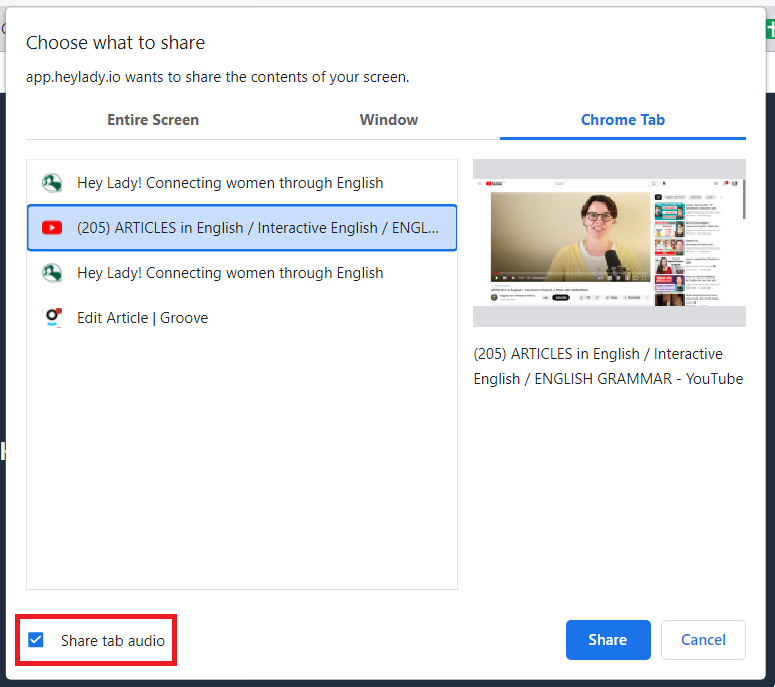Click the Hey Lady logo icon in third row
The image size is (775, 687).
(52, 273)
